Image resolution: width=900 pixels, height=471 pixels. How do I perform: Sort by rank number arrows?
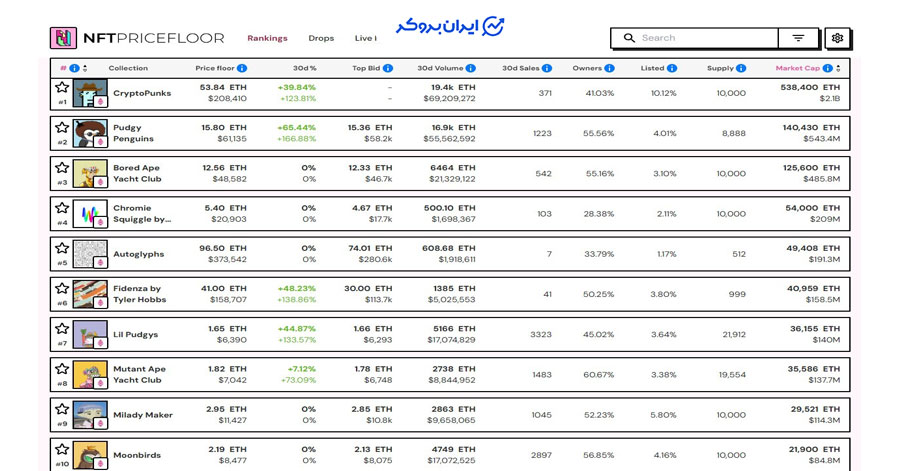85,68
